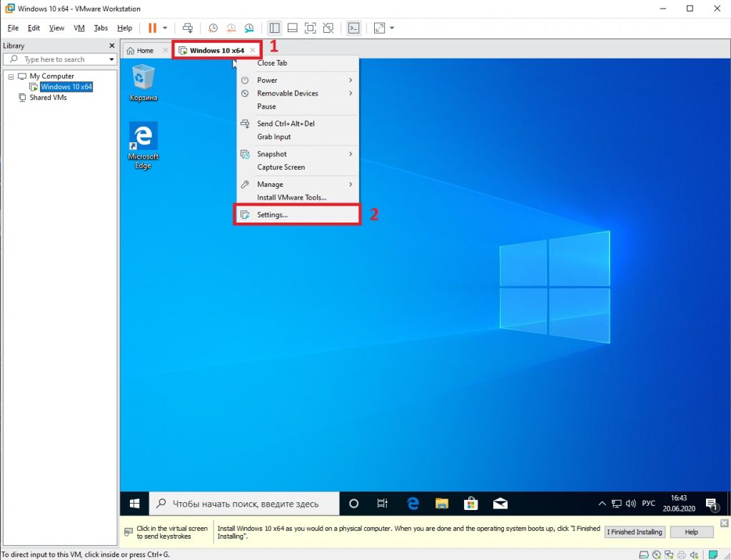Image resolution: width=731 pixels, height=560 pixels.
Task: Open File Explorer on guest taskbar
Action: (x=441, y=504)
